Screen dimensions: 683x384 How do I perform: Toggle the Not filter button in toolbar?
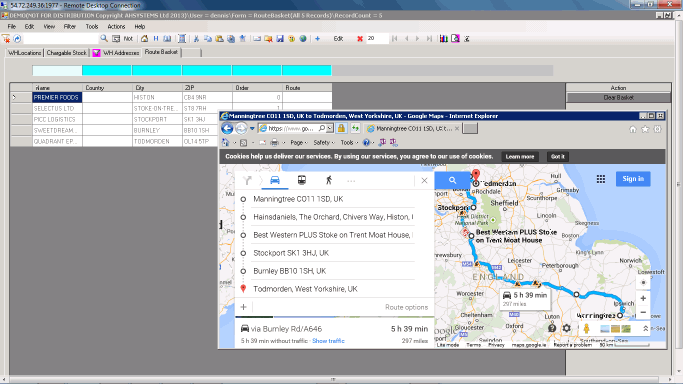128,39
